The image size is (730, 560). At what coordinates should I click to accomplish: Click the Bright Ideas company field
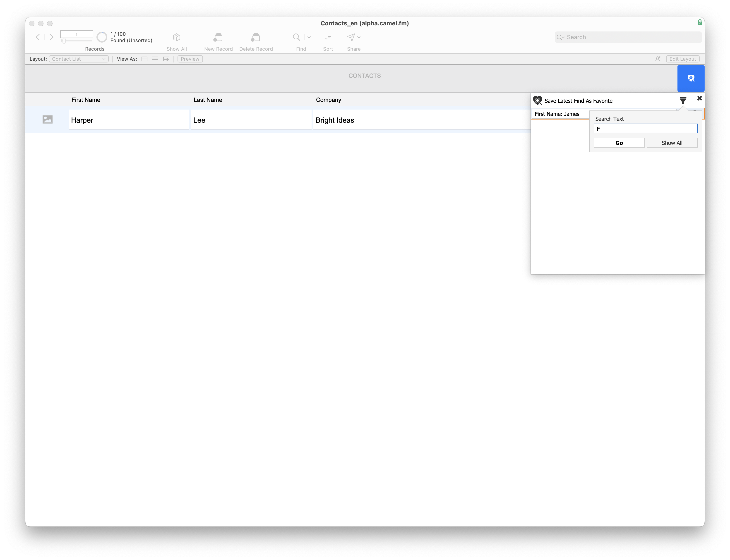[422, 120]
